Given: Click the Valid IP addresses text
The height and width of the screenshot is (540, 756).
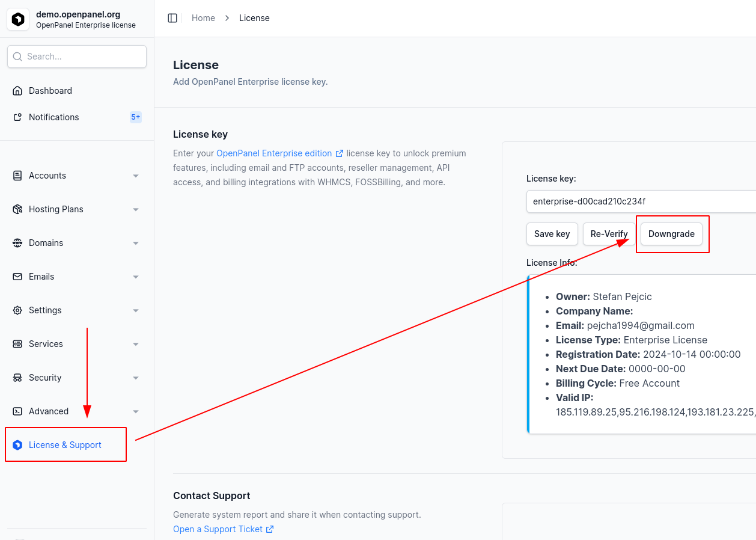Looking at the screenshot, I should [656, 412].
